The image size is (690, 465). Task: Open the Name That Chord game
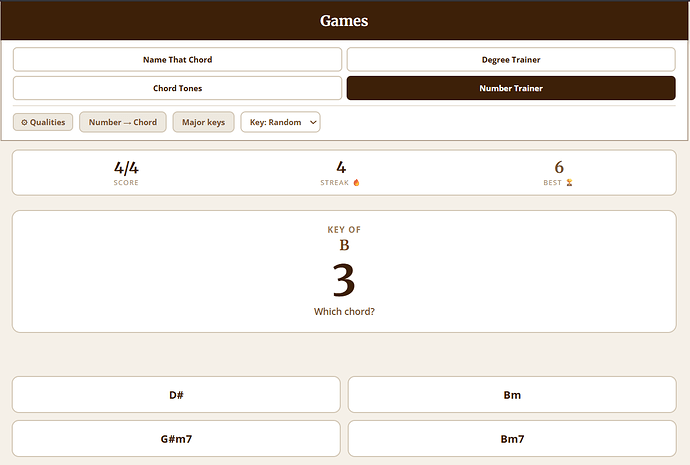(177, 59)
